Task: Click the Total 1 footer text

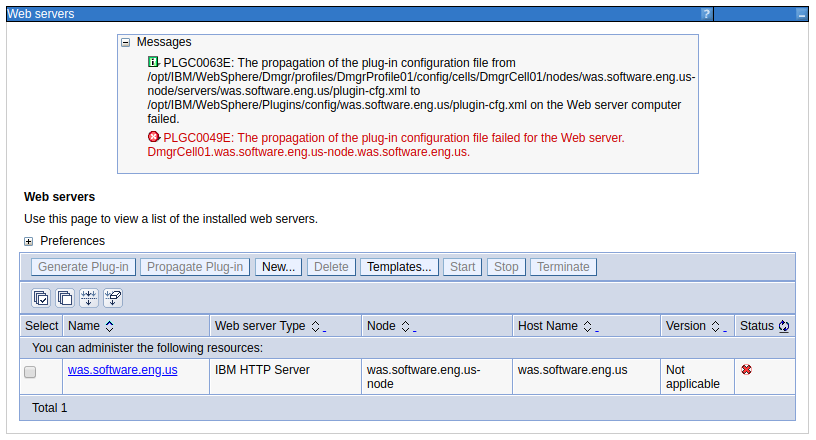Action: 49,408
